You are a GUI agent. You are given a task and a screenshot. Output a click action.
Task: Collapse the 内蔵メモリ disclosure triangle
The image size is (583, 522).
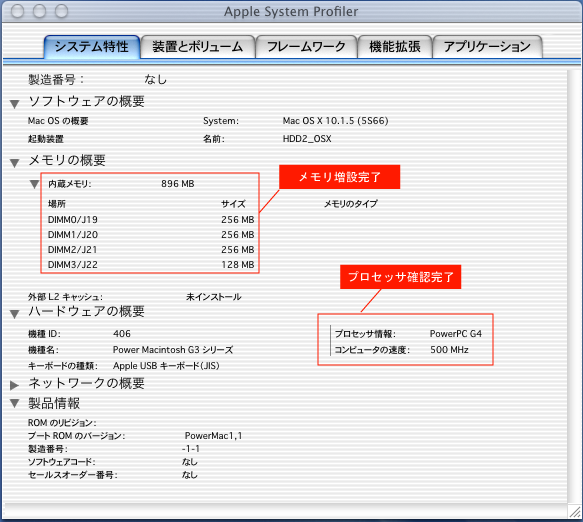(34, 184)
